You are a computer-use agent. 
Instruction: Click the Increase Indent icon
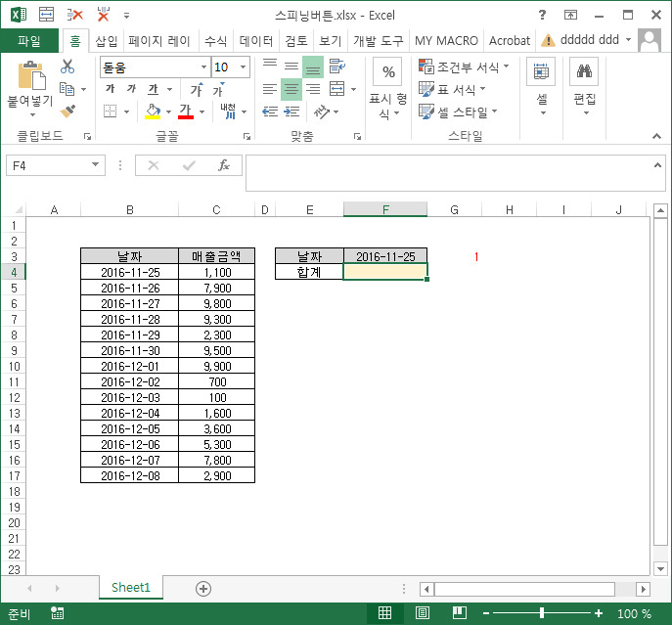pos(291,112)
